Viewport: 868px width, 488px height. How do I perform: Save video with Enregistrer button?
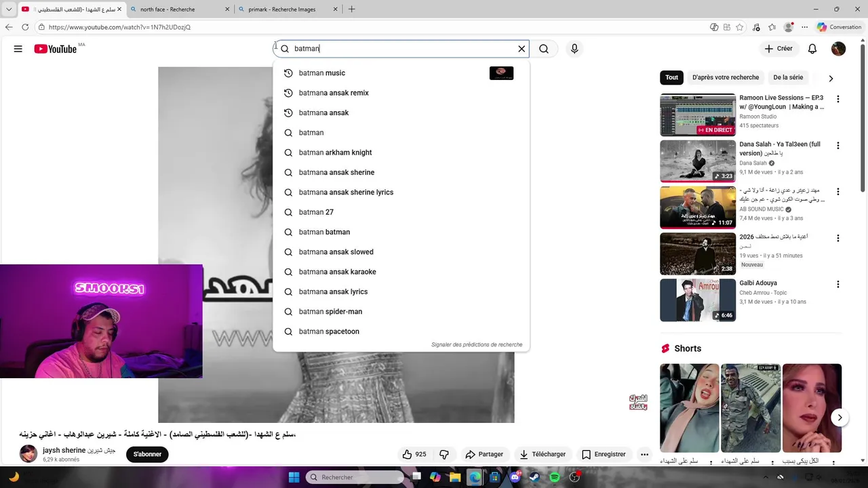tap(604, 454)
